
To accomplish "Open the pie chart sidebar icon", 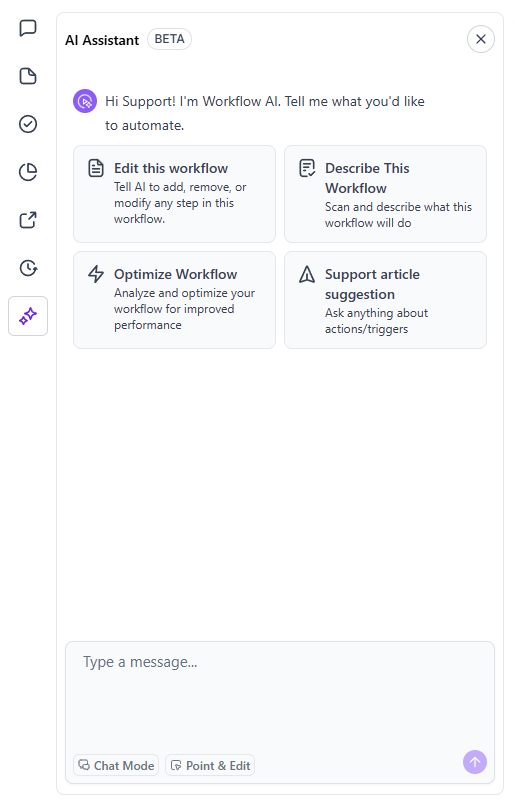I will pos(28,172).
